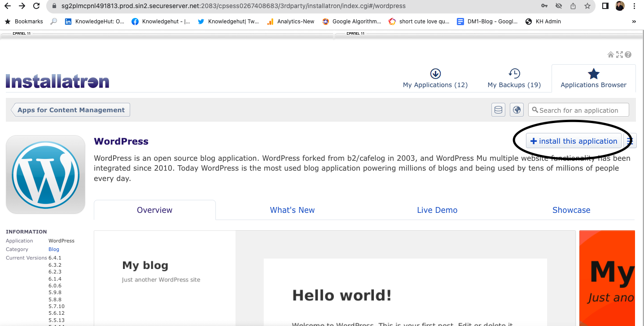Go back to Apps for Content Management

pyautogui.click(x=70, y=110)
